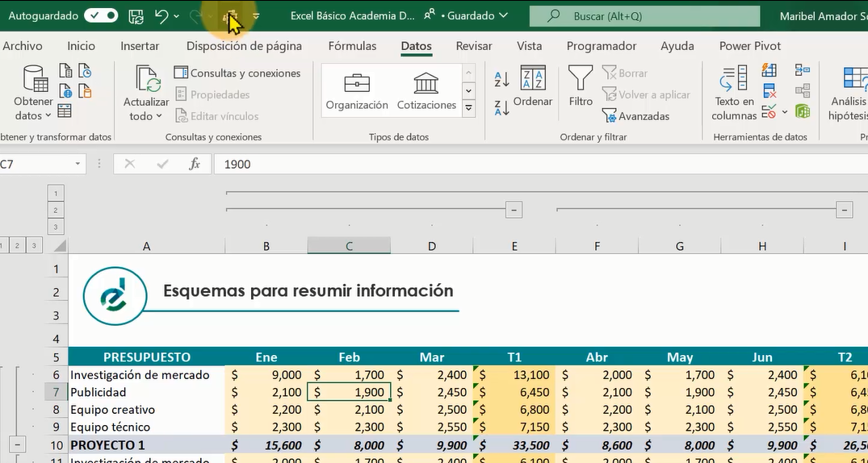Select the Datos ribbon tab
Screen dimensions: 868x463
coord(417,47)
